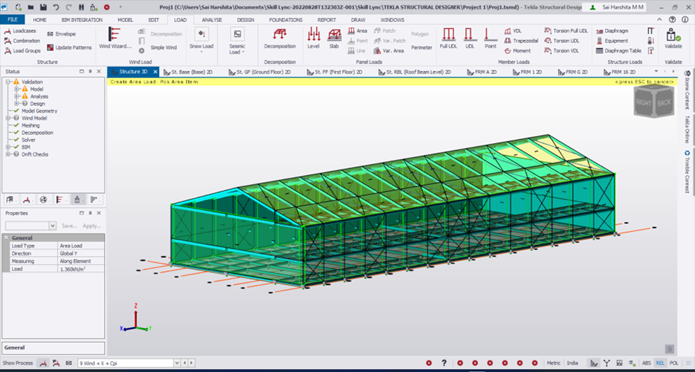Select the Point member load tool
Viewport: 695px width, 372px height.
490,38
